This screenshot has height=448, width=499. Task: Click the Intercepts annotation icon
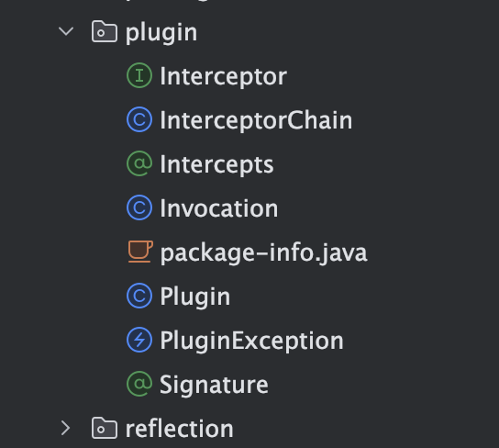[x=139, y=163]
